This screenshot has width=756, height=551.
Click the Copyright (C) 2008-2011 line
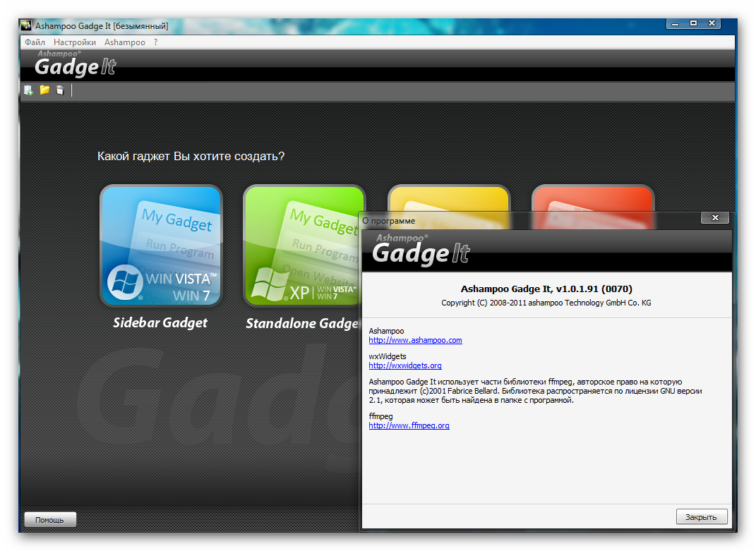546,303
